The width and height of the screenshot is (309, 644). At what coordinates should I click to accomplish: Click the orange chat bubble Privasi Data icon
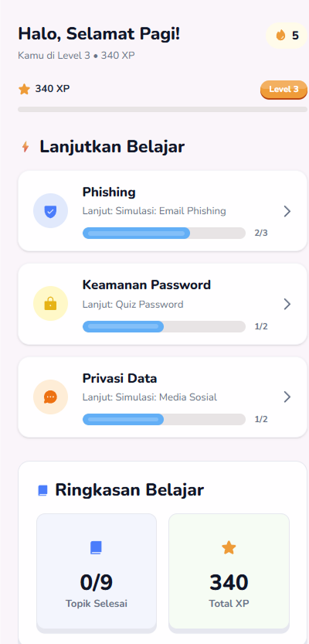(50, 397)
